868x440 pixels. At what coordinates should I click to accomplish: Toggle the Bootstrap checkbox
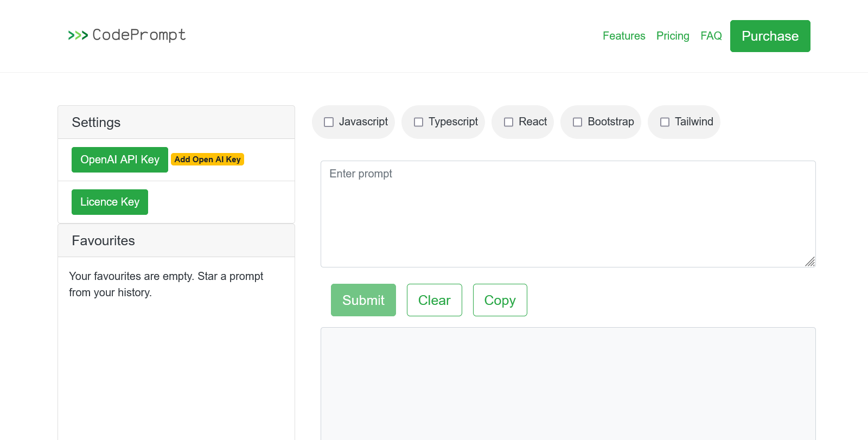click(578, 122)
